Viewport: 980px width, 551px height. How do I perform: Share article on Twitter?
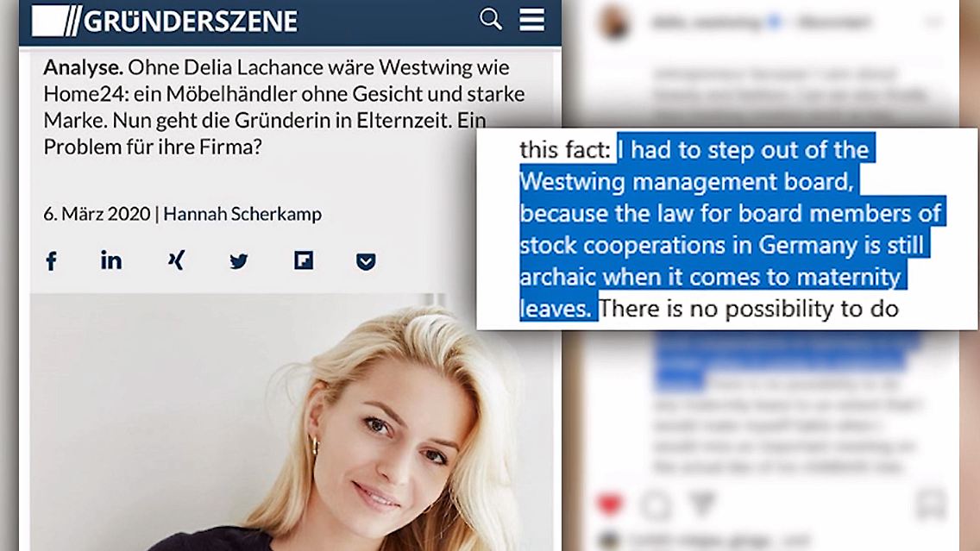pyautogui.click(x=239, y=261)
